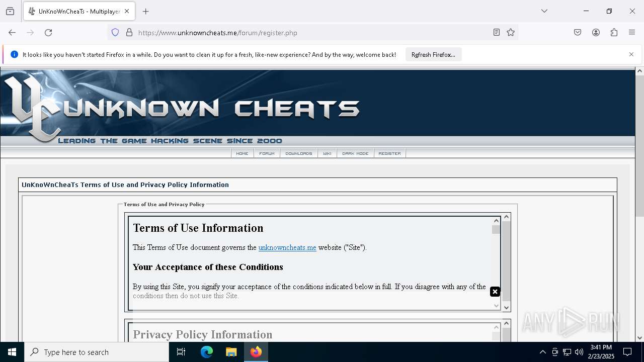644x362 pixels.
Task: Save page to Pocket icon
Action: (x=578, y=33)
